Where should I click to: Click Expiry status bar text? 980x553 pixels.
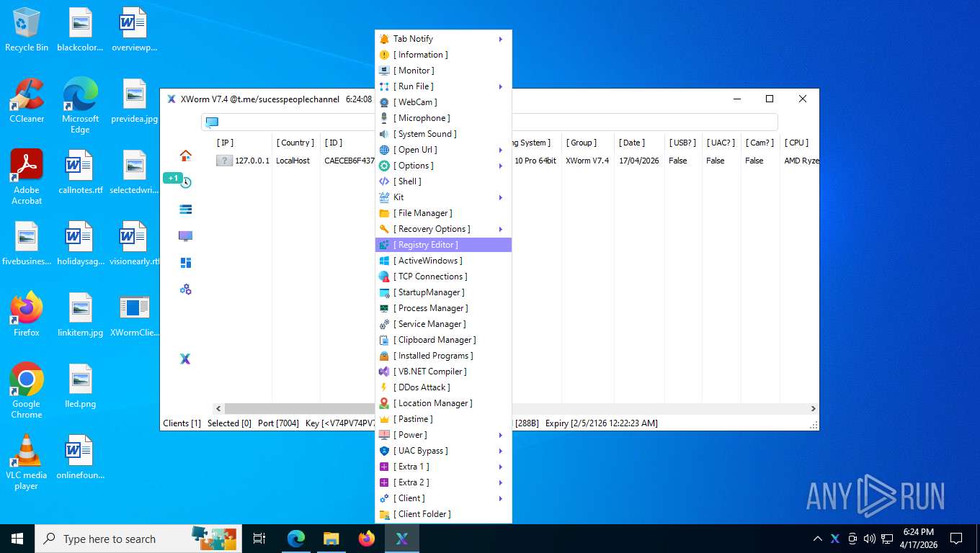(x=601, y=423)
